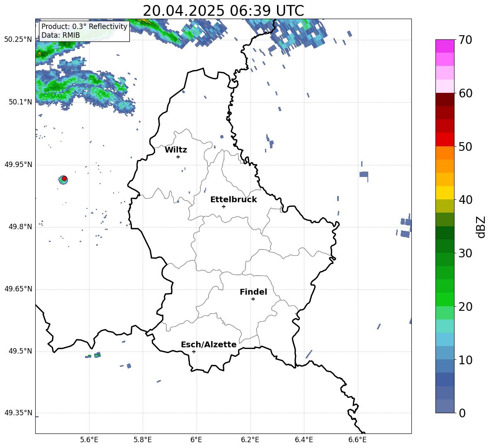The image size is (491, 448).
Task: Click the Ettelbruck station cross marker
Action: pos(224,206)
